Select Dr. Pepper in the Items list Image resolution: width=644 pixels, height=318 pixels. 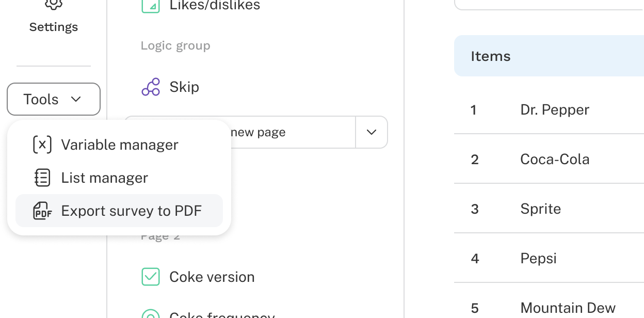click(x=555, y=109)
